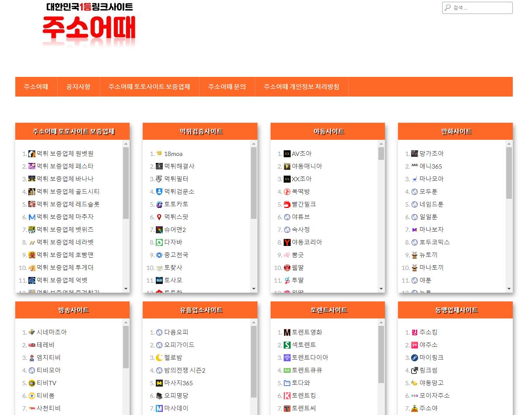Open the 오피가이드 link
The height and width of the screenshot is (415, 532).
[x=179, y=345]
